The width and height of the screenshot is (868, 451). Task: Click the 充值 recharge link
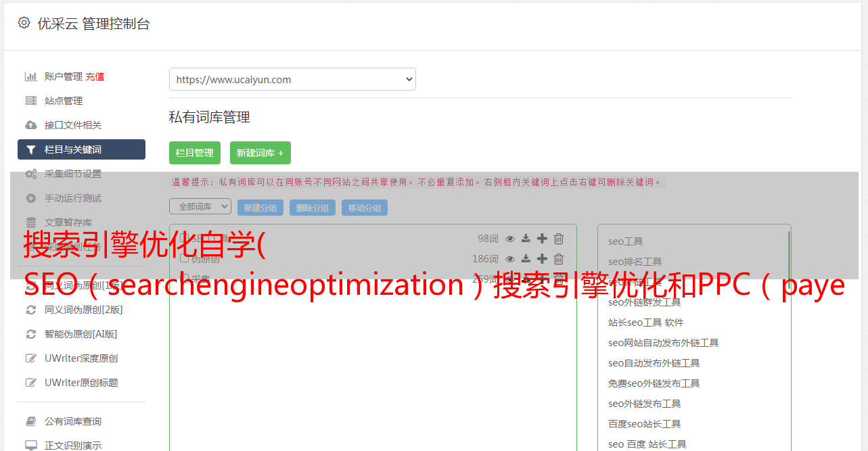tap(95, 76)
